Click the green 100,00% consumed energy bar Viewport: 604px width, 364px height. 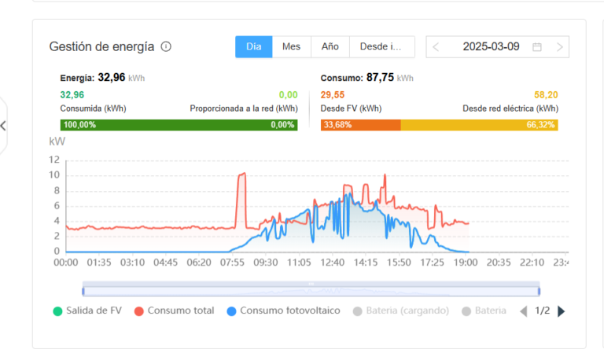179,125
